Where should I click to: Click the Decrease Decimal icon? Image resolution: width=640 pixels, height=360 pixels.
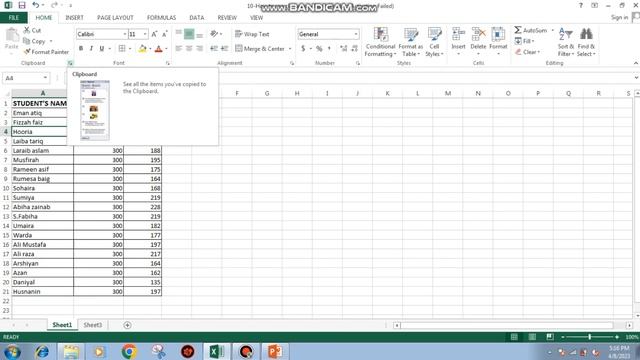coord(354,49)
